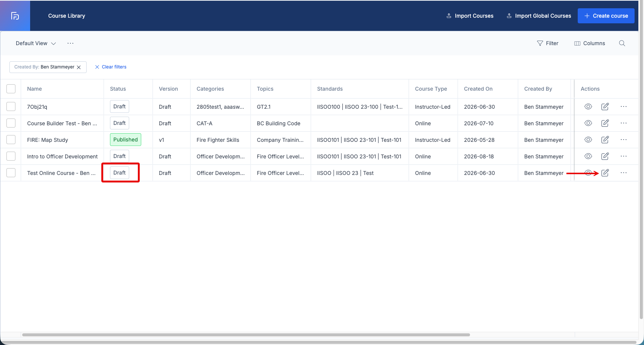
Task: Edit the Test Online Course pencil icon
Action: tap(605, 173)
